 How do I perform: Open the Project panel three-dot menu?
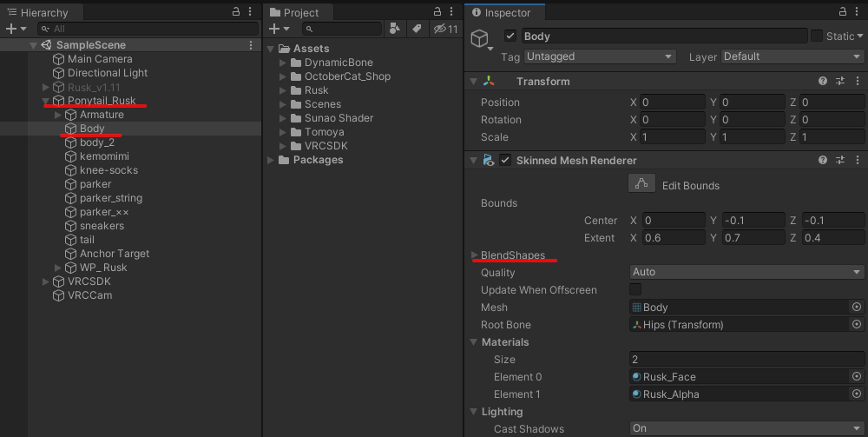pyautogui.click(x=451, y=11)
